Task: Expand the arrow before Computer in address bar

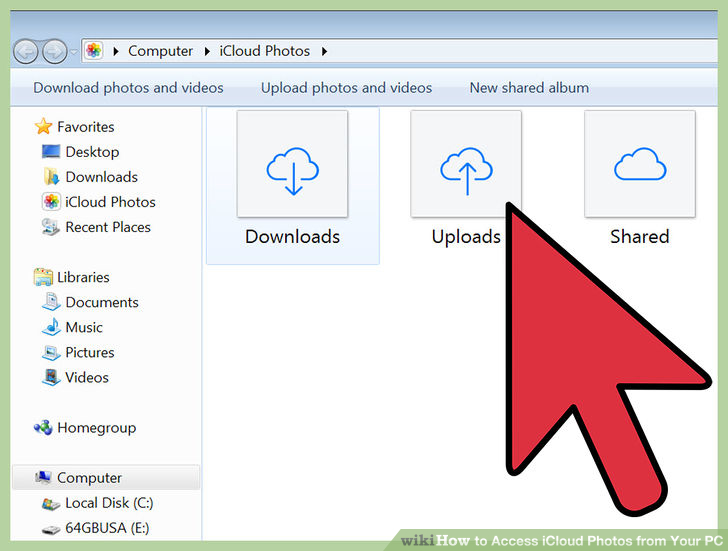Action: tap(116, 51)
